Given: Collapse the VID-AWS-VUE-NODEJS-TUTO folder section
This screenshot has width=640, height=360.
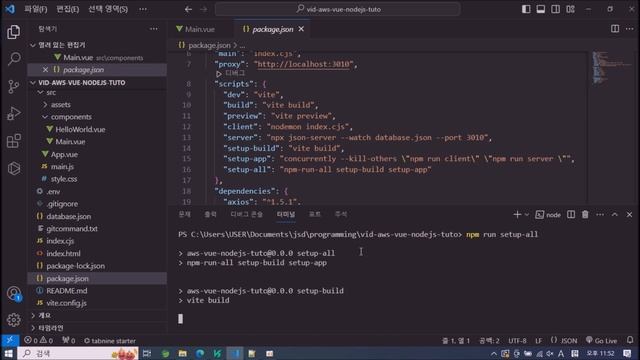Looking at the screenshot, I should 97,82.
